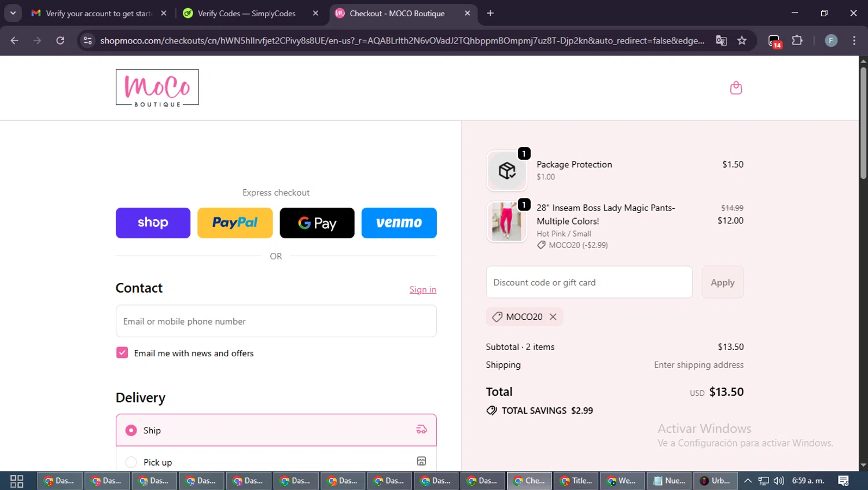Select the Ship delivery option

click(x=131, y=430)
